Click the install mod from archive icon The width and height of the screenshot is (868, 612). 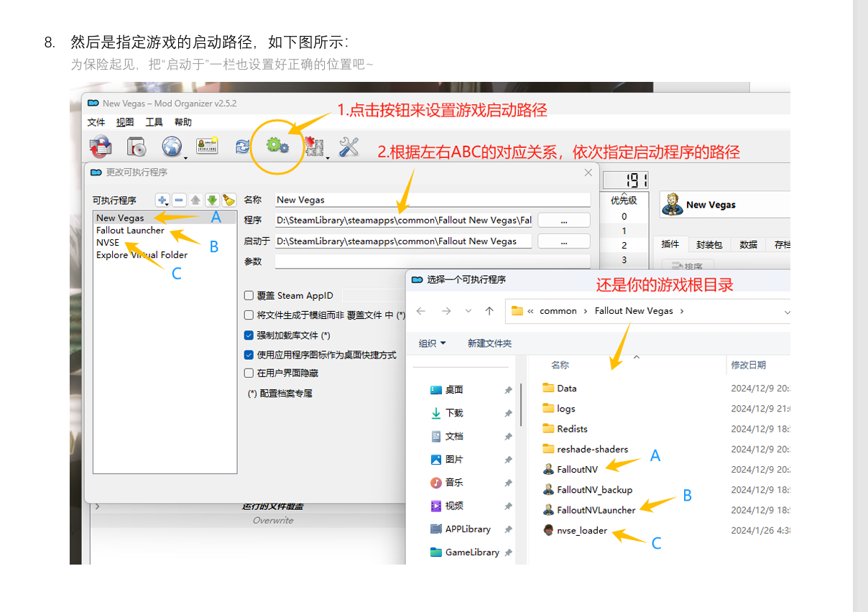point(137,147)
